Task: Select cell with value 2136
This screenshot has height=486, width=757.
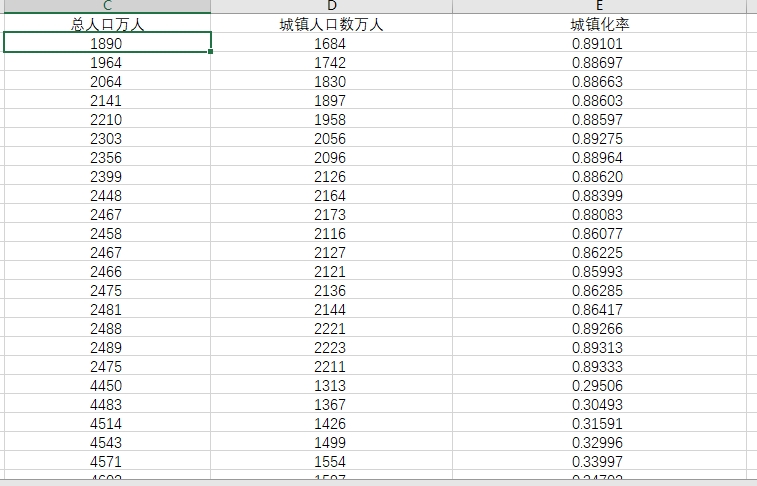Action: pos(332,290)
